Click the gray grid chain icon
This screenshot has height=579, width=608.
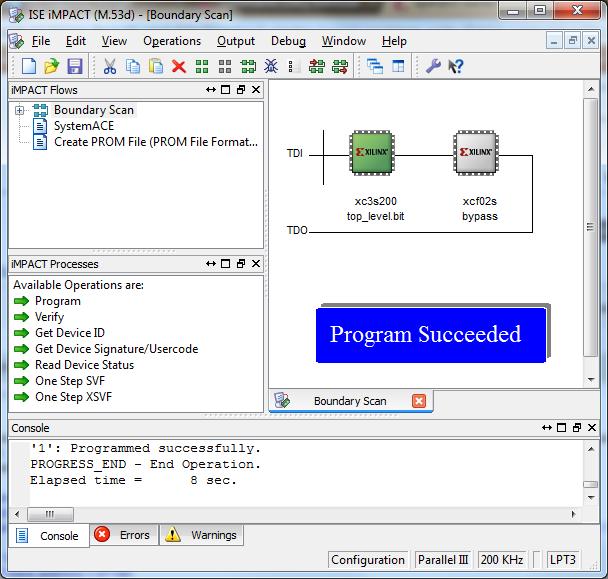pos(225,66)
